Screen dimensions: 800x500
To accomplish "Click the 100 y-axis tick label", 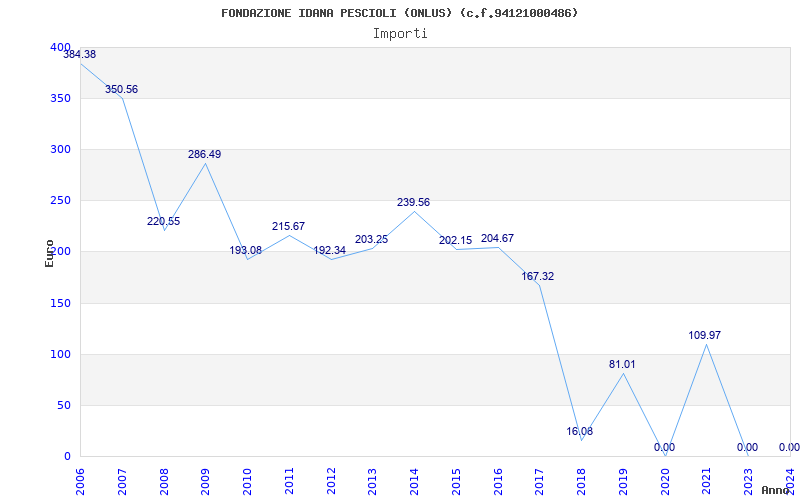I will coord(60,354).
